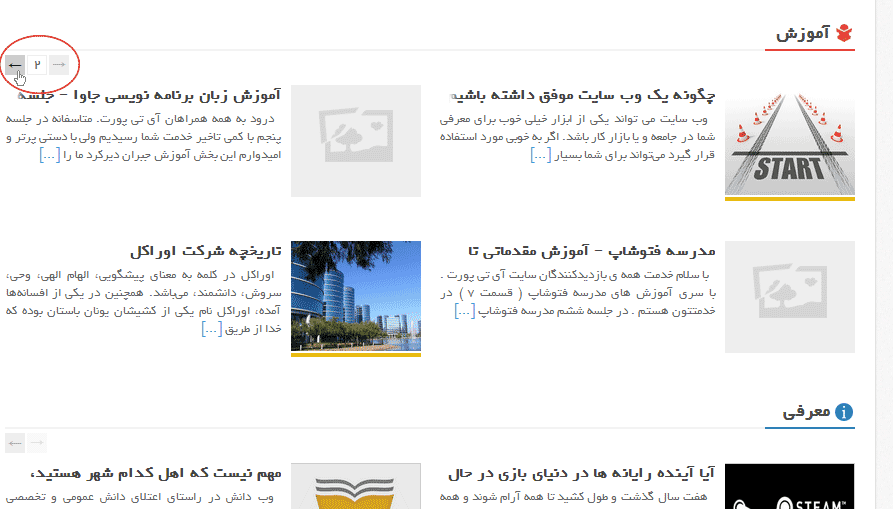Click the right arrow in آموزش pagination
This screenshot has width=893, height=509.
[x=59, y=65]
